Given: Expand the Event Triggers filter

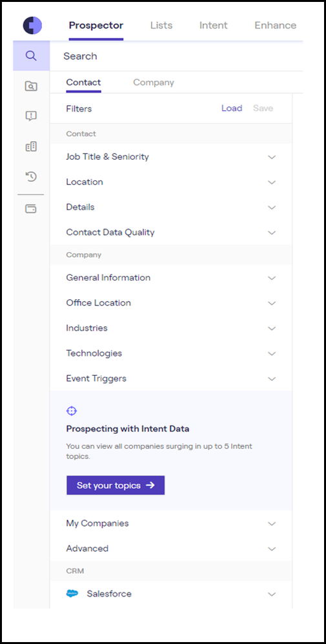Looking at the screenshot, I should [x=171, y=378].
